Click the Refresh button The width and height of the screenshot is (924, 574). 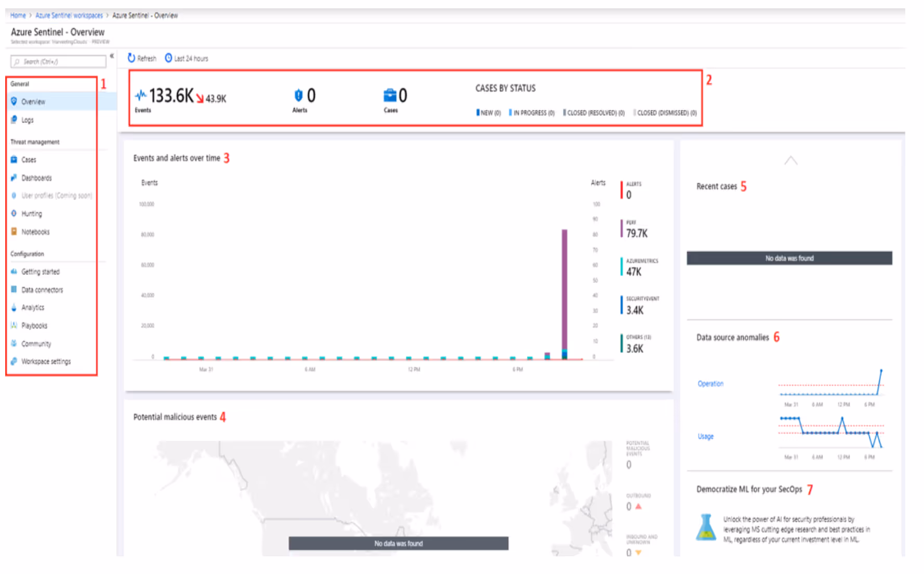click(x=142, y=58)
